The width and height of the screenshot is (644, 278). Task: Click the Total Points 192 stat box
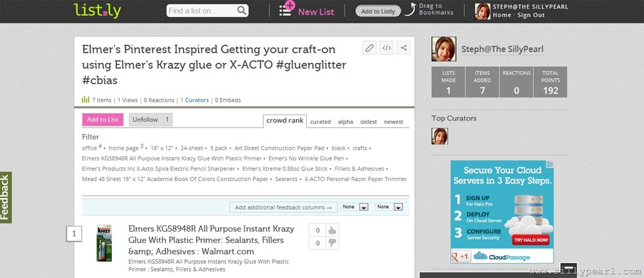(550, 82)
